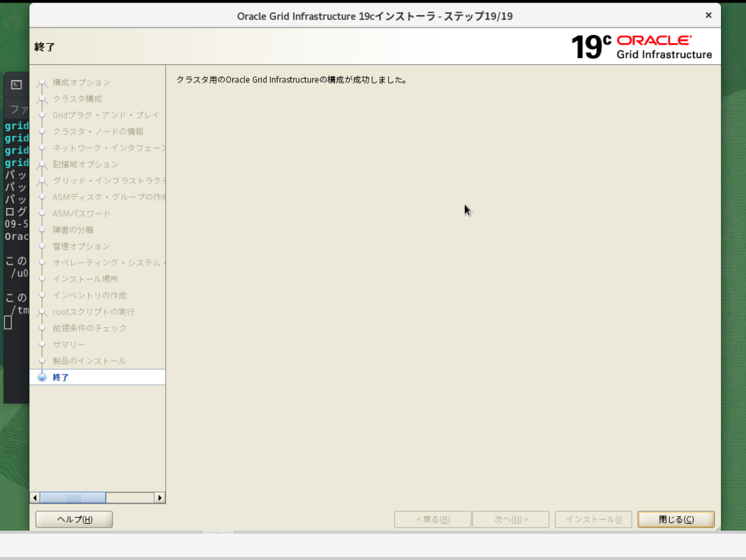Select ネットワーク・インタフェース step
The height and width of the screenshot is (560, 746).
pos(109,148)
